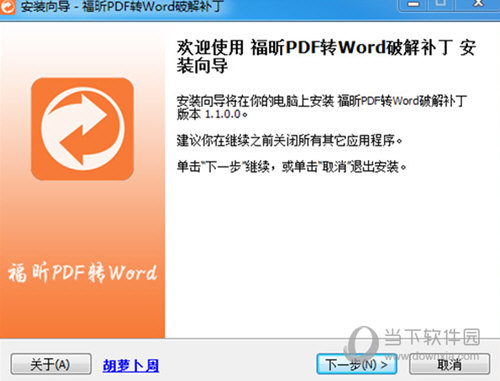Click the 欢迎使用 welcome heading
Screen dimensions: 500x381
(326, 56)
